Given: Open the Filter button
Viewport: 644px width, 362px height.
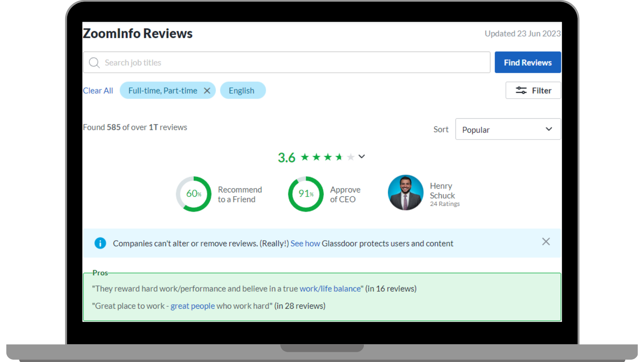Looking at the screenshot, I should pos(533,90).
